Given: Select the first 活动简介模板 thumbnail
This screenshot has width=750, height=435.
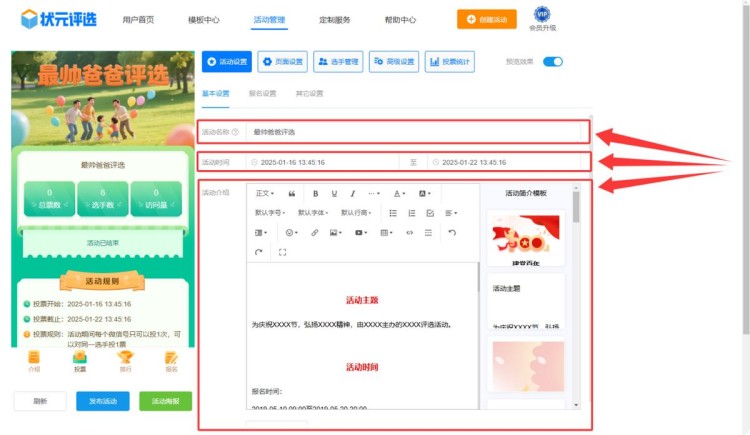Looking at the screenshot, I should click(526, 238).
